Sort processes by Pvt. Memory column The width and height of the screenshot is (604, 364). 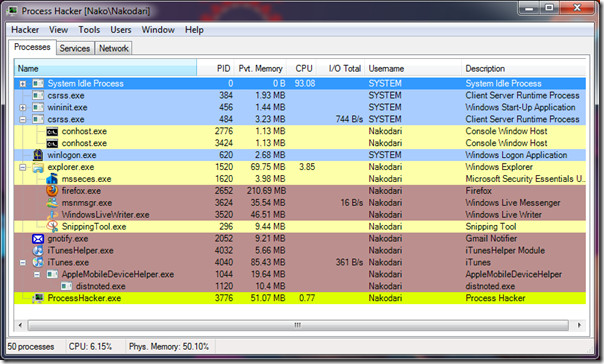tap(260, 69)
